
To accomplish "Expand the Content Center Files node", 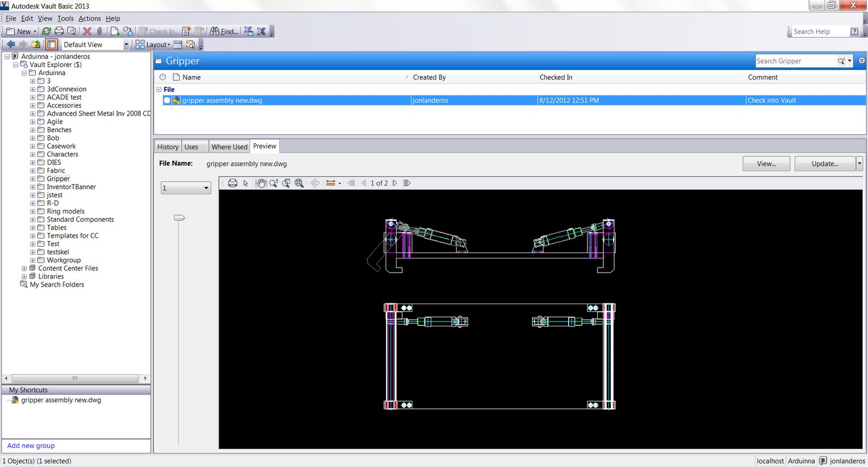I will pos(24,268).
